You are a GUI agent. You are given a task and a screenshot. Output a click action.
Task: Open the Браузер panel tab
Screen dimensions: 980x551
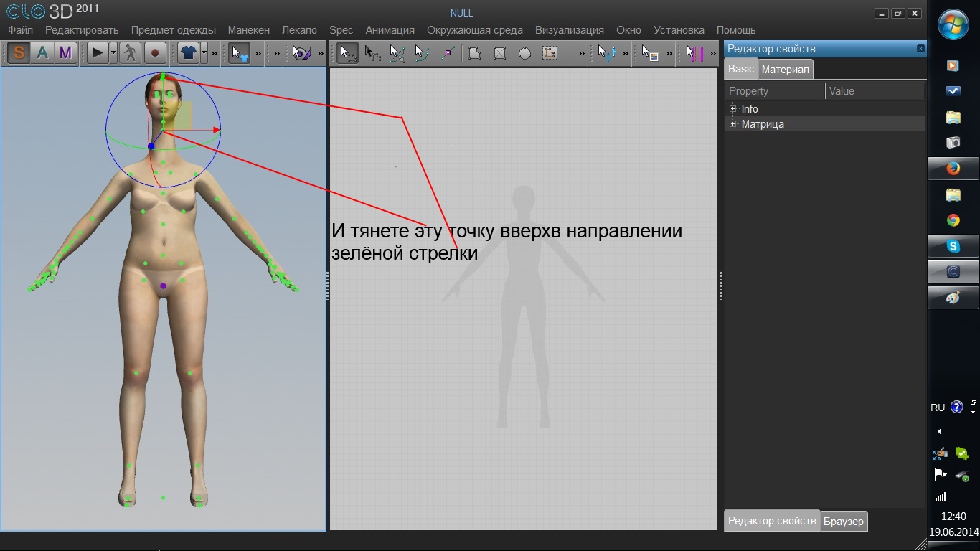844,522
